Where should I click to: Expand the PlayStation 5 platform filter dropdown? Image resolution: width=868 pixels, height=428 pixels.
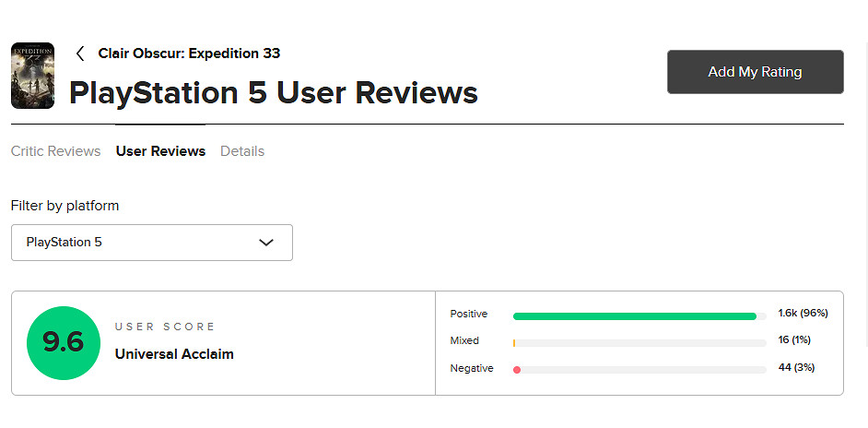pos(151,243)
